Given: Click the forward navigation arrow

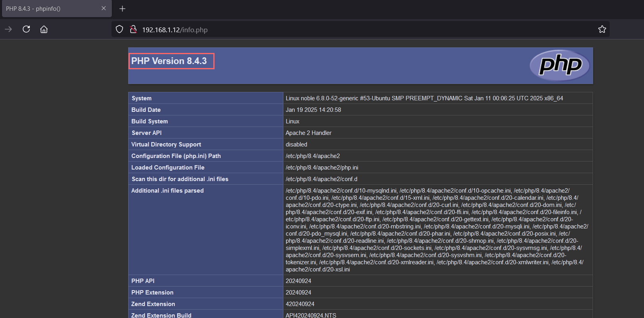Looking at the screenshot, I should 8,29.
